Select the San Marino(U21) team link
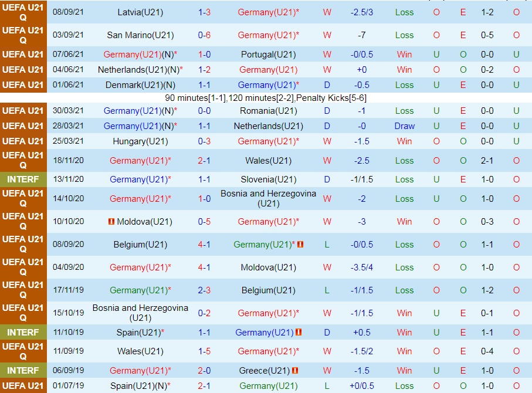 140,35
